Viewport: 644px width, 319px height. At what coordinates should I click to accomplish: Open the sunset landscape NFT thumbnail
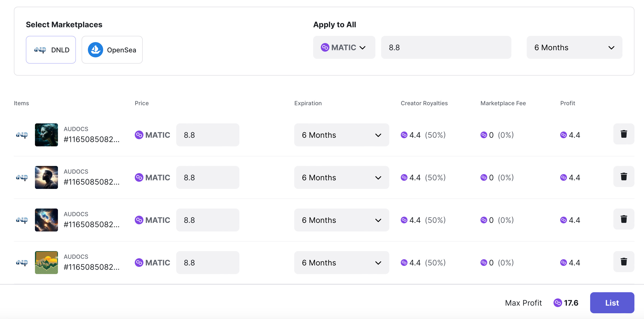46,263
